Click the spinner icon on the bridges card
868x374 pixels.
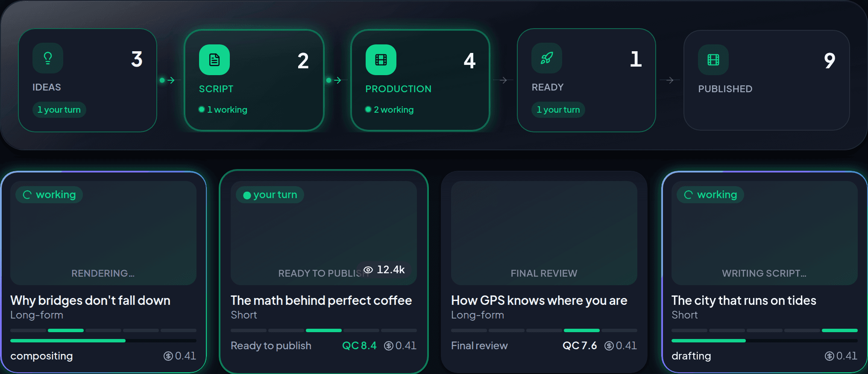(27, 195)
